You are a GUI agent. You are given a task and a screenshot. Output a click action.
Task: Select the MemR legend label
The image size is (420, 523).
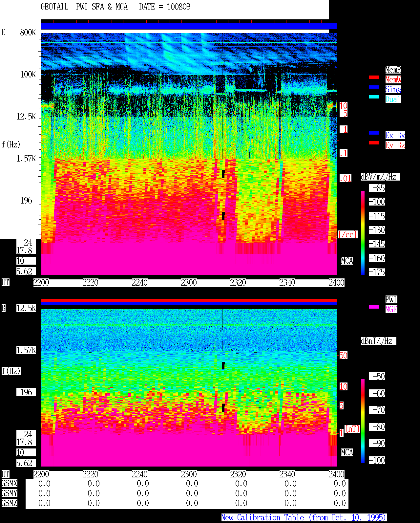point(393,70)
